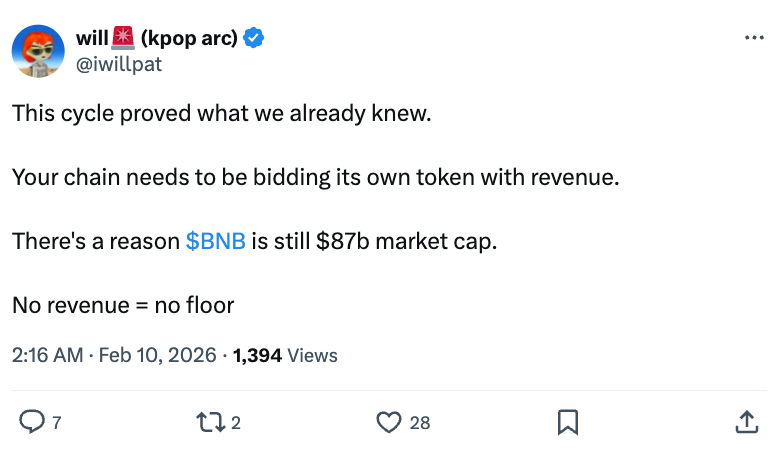Image resolution: width=776 pixels, height=458 pixels.
Task: Click the repost arrows icon
Action: [212, 423]
